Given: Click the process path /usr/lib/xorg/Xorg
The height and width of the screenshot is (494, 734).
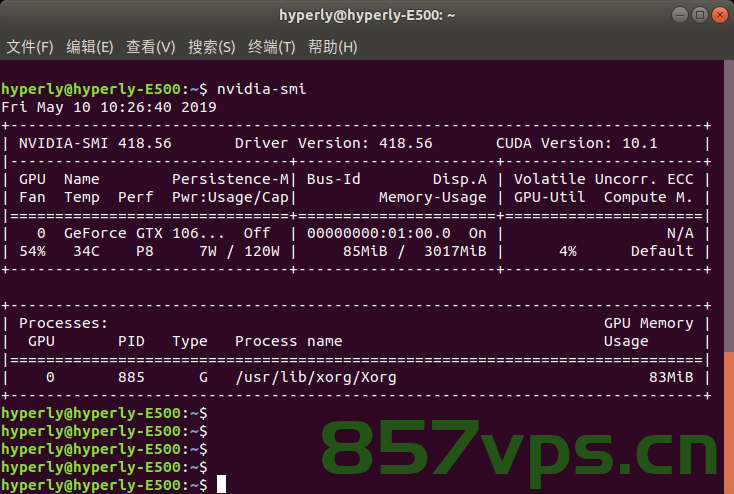Looking at the screenshot, I should click(316, 377).
